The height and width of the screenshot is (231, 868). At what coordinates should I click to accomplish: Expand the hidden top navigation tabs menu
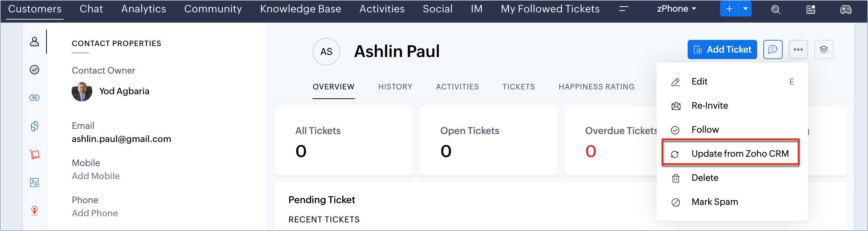[624, 9]
